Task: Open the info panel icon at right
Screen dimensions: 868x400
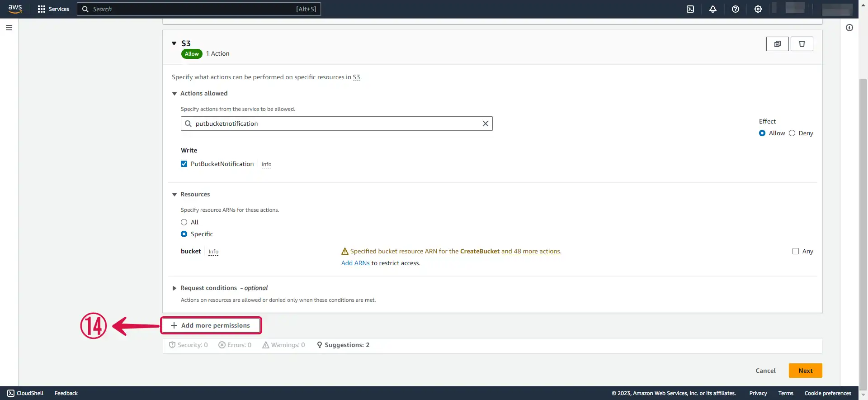Action: (849, 28)
